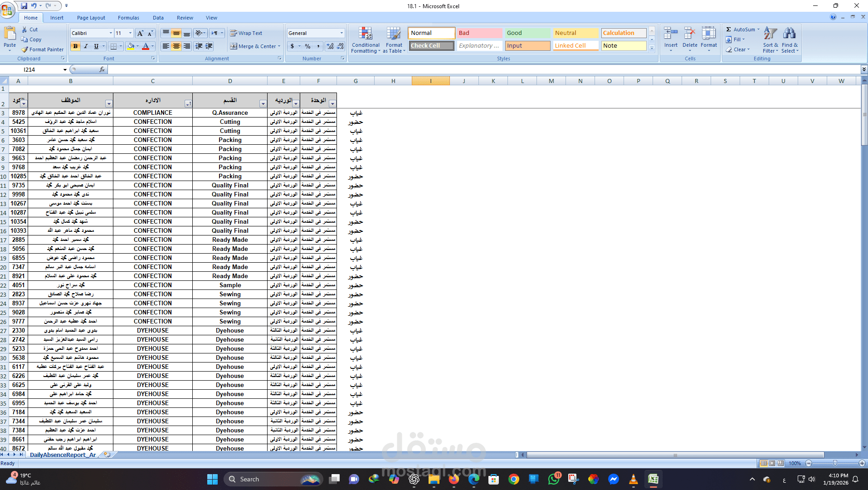This screenshot has height=490, width=868.
Task: Click Increase Decimal icon
Action: pyautogui.click(x=330, y=46)
